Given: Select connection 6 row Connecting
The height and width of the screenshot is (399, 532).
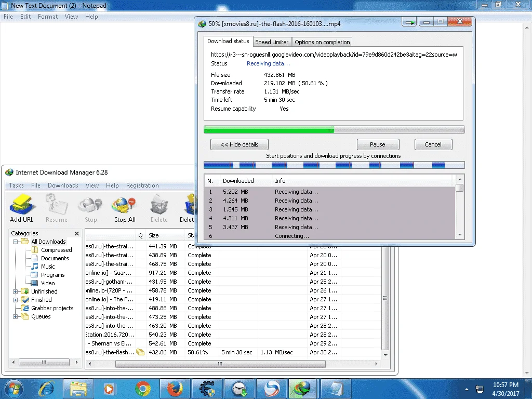Looking at the screenshot, I should pos(330,236).
